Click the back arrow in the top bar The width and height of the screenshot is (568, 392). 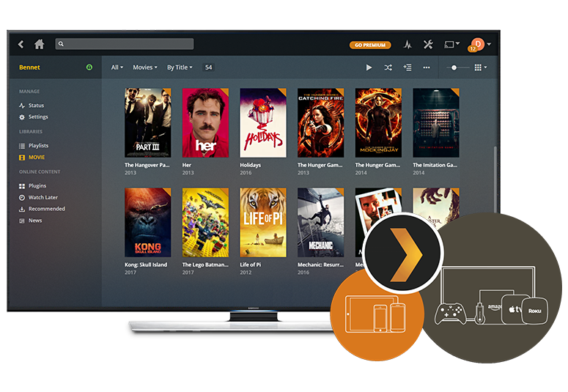coord(21,45)
